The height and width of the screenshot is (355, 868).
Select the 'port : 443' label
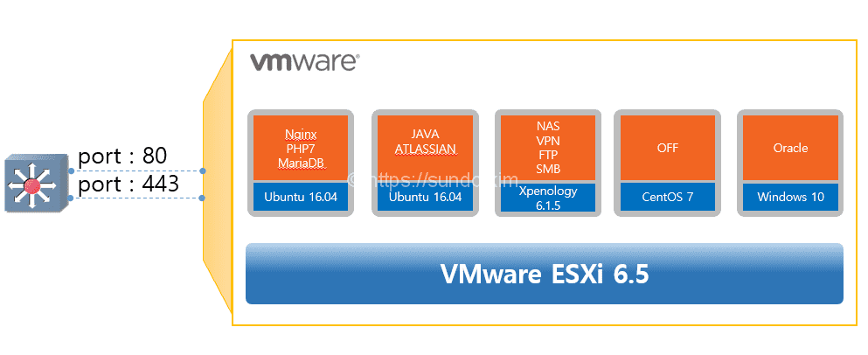[x=128, y=184]
